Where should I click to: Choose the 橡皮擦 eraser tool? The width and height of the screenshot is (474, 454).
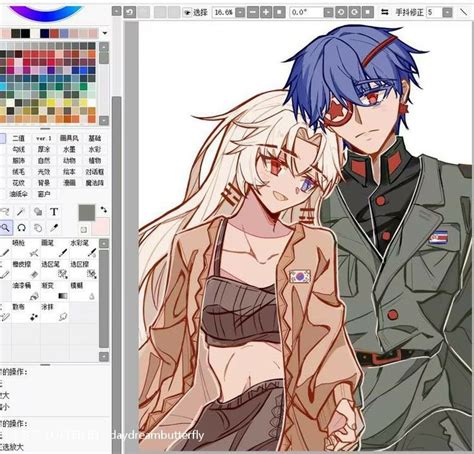tap(26, 270)
